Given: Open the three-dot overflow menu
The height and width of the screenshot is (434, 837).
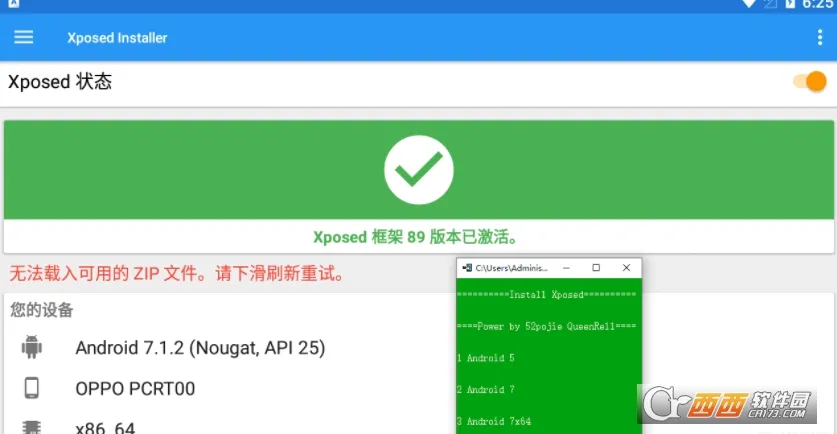Looking at the screenshot, I should point(820,37).
